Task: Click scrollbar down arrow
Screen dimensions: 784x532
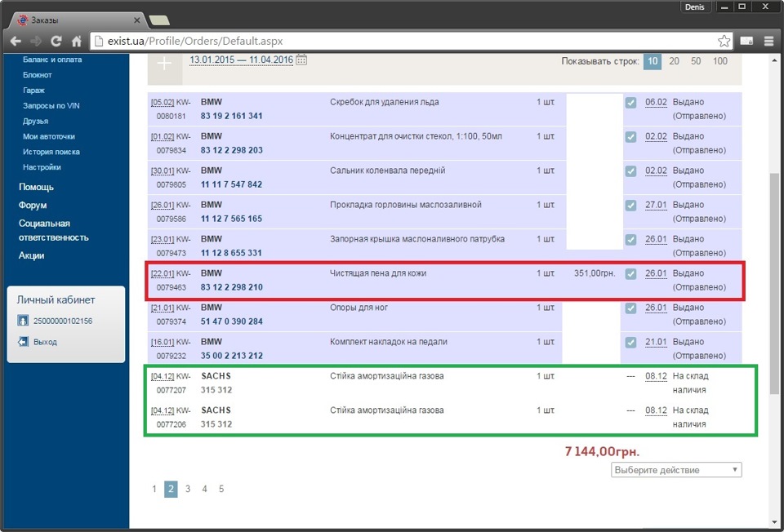Action: click(774, 523)
